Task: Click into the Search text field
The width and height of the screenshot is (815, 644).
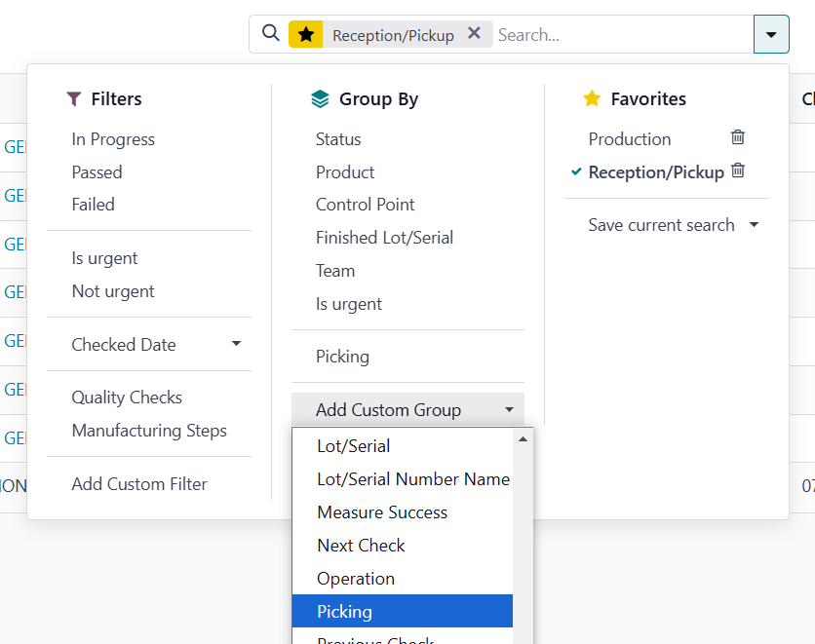Action: coord(619,35)
